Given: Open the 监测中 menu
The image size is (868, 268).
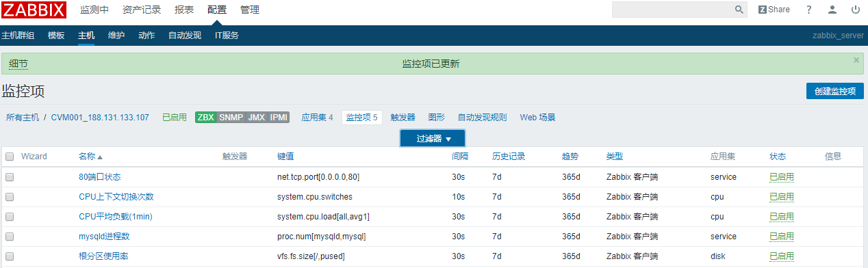Looking at the screenshot, I should [94, 10].
